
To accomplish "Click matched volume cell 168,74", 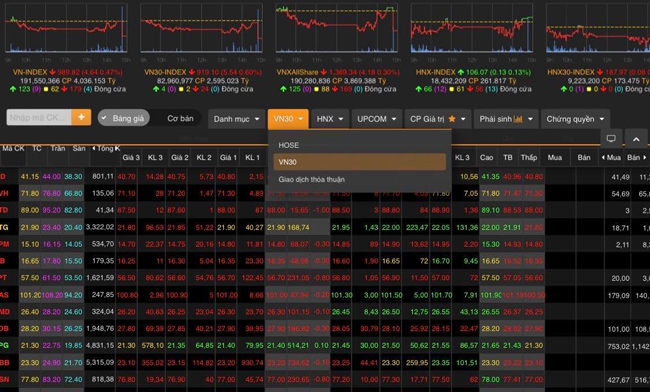I will (298, 227).
